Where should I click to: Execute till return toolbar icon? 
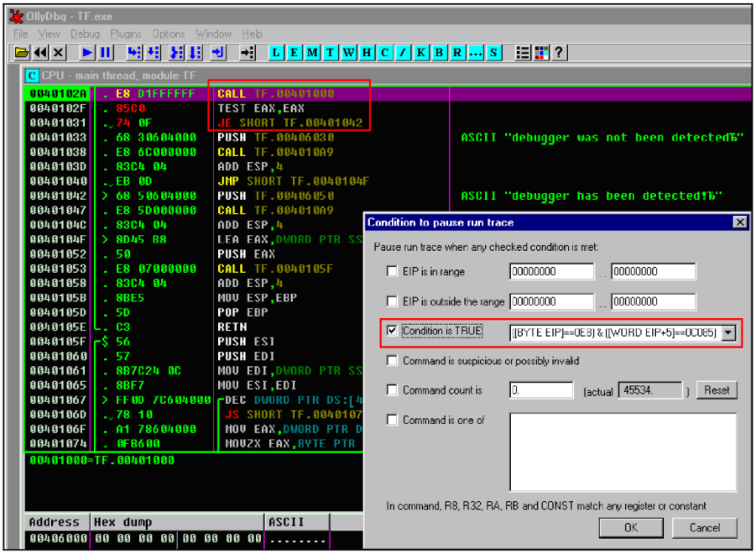[218, 53]
